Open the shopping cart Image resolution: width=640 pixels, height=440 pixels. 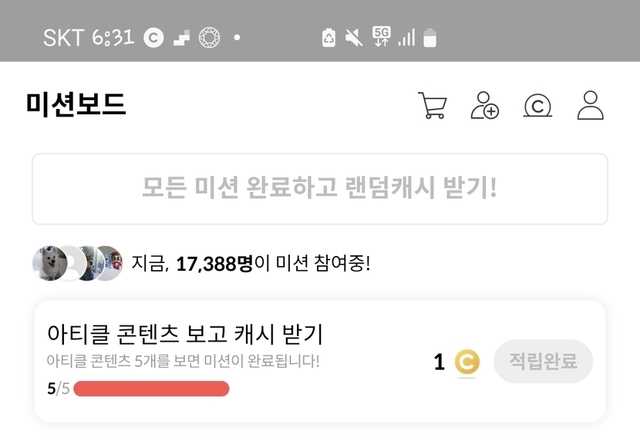pyautogui.click(x=432, y=106)
